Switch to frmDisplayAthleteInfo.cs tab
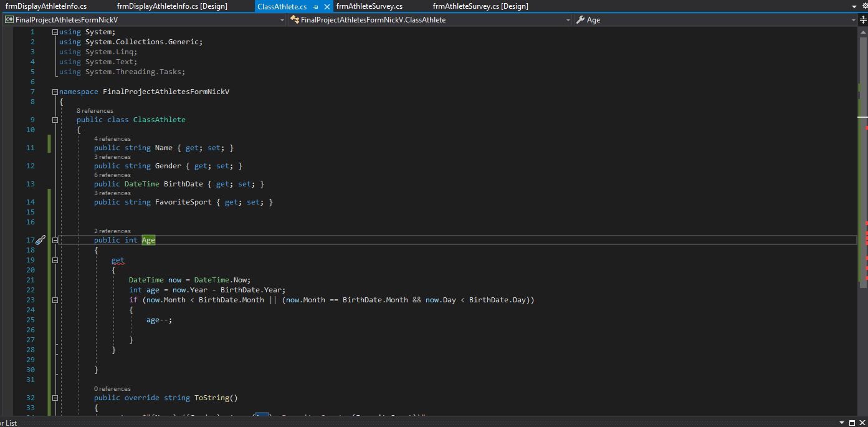The width and height of the screenshot is (868, 427). [x=46, y=6]
